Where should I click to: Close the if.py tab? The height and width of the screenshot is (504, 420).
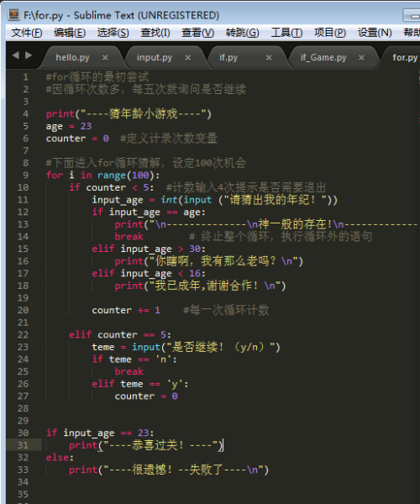[269, 57]
